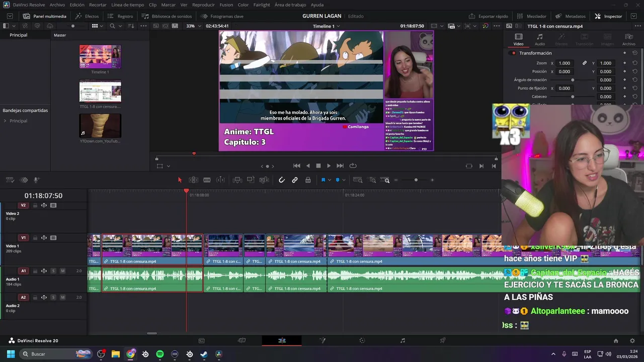This screenshot has height=362, width=644.
Task: Mute the A1 audio track
Action: coord(62,271)
